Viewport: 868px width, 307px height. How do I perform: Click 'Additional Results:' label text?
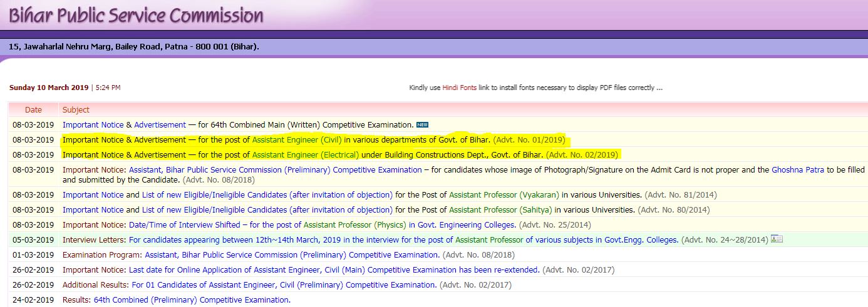pos(96,284)
